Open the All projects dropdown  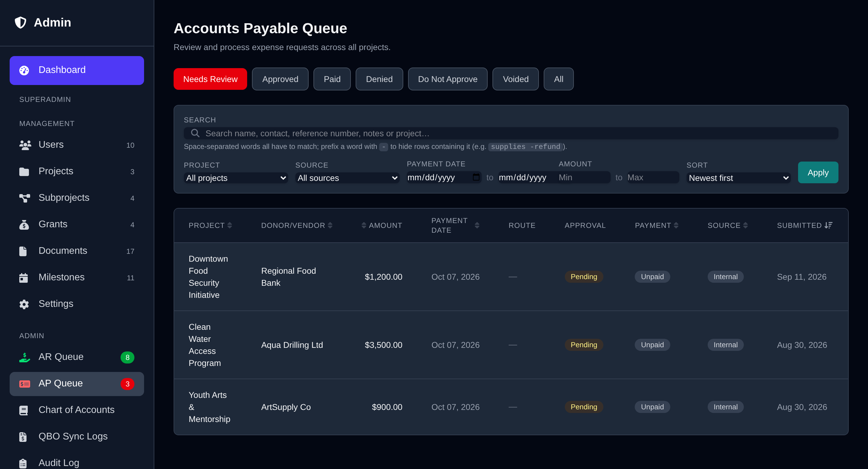236,178
